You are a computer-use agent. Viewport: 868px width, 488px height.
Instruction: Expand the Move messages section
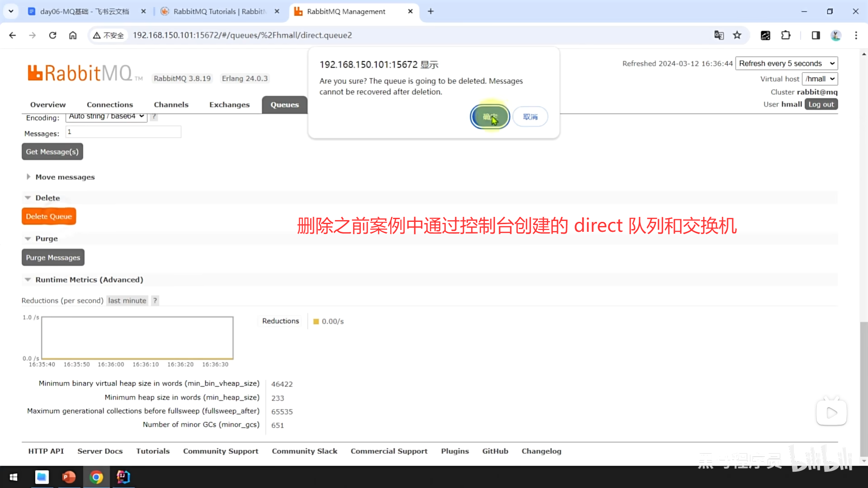[65, 177]
